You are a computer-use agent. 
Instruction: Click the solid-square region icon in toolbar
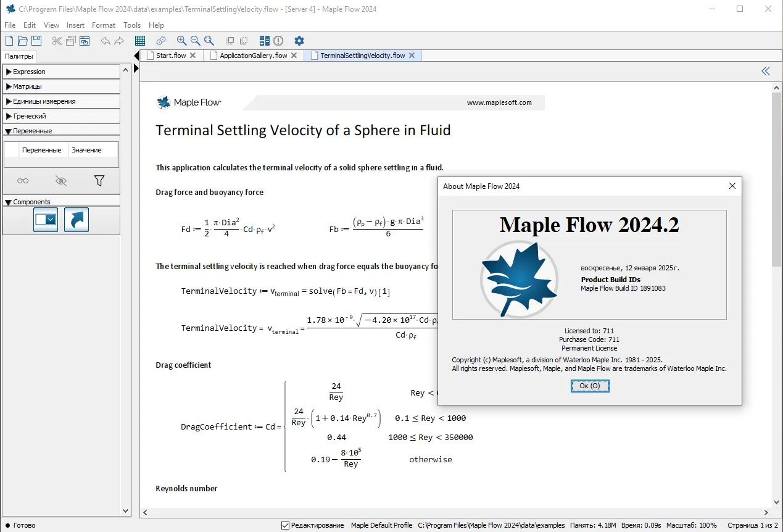point(230,41)
